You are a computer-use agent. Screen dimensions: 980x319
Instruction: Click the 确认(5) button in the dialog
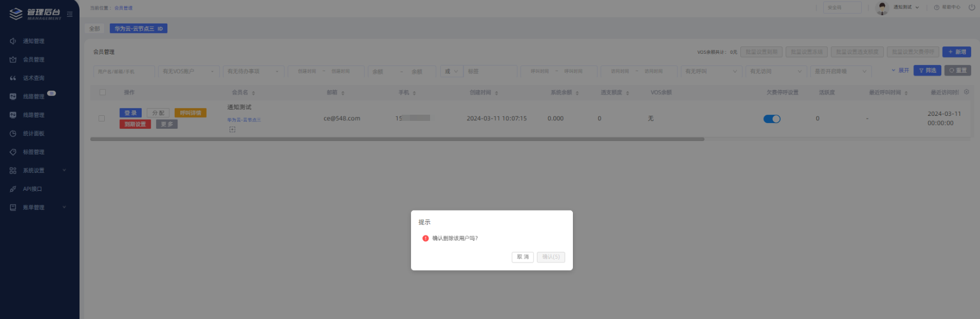click(550, 257)
